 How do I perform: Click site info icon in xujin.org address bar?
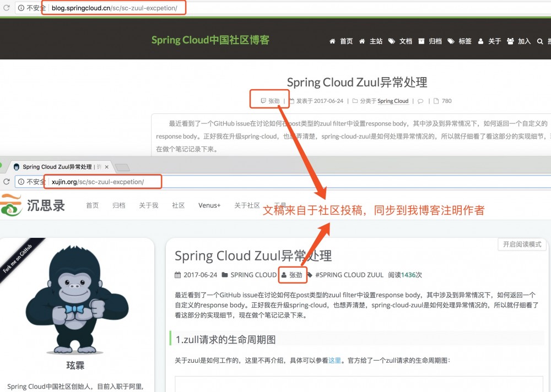(21, 182)
